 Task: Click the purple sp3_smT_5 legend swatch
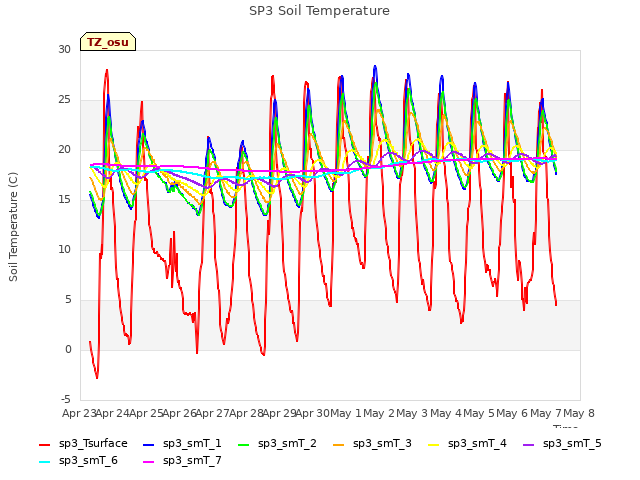click(529, 444)
